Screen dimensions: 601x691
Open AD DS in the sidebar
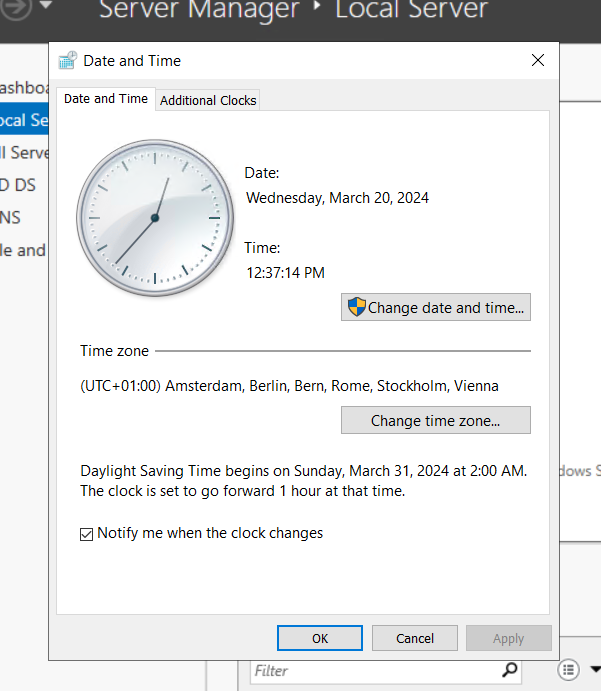coord(18,185)
